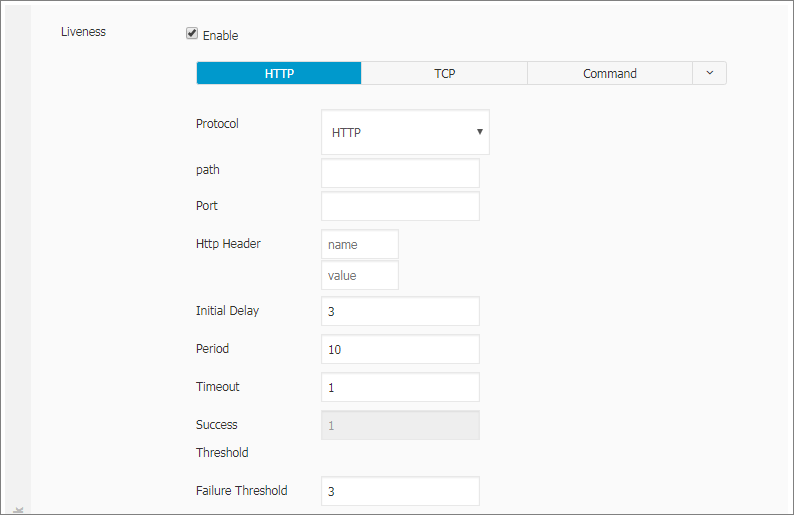Focus the path input field
This screenshot has height=515, width=794.
400,173
